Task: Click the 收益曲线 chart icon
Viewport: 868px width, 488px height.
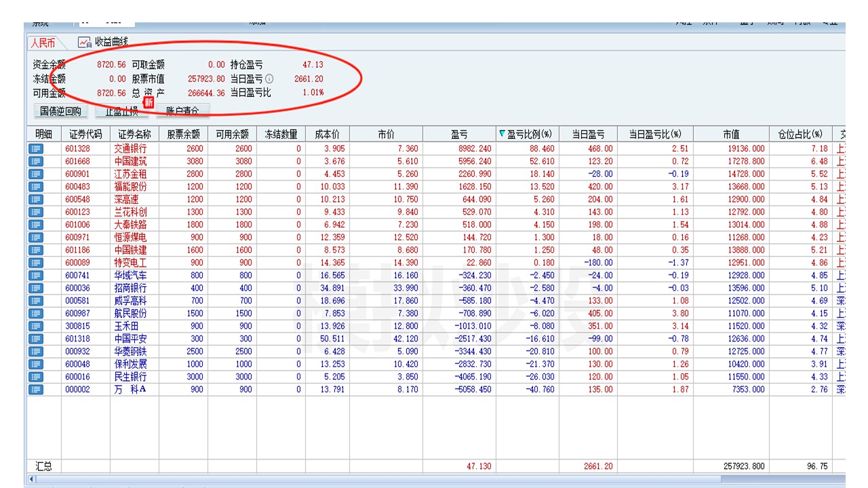Action: tap(85, 43)
